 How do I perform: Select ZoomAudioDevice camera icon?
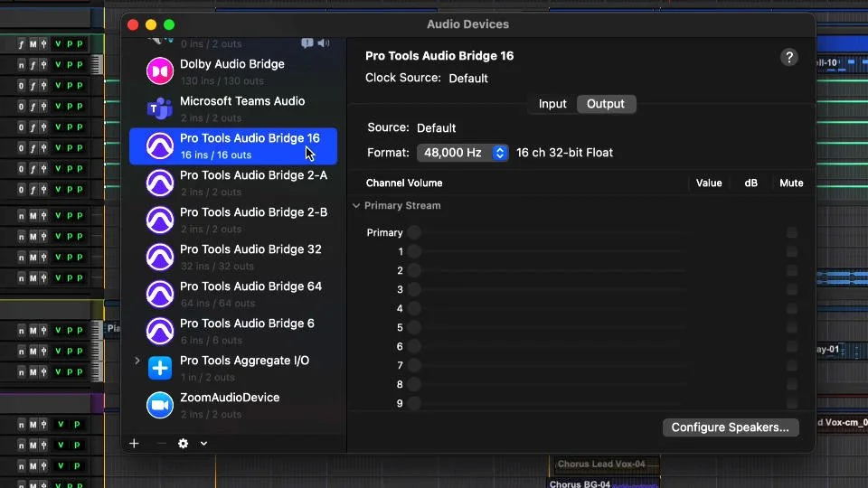tap(160, 405)
